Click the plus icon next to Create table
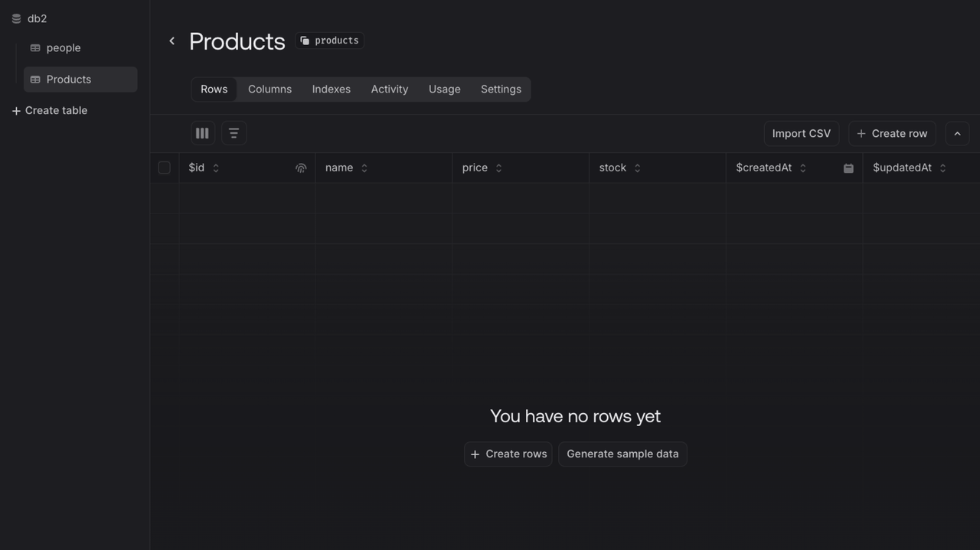The height and width of the screenshot is (550, 980). pos(16,111)
